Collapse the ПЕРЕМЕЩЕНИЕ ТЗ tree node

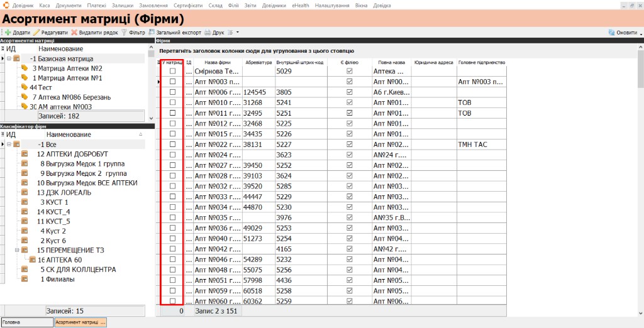click(x=17, y=250)
